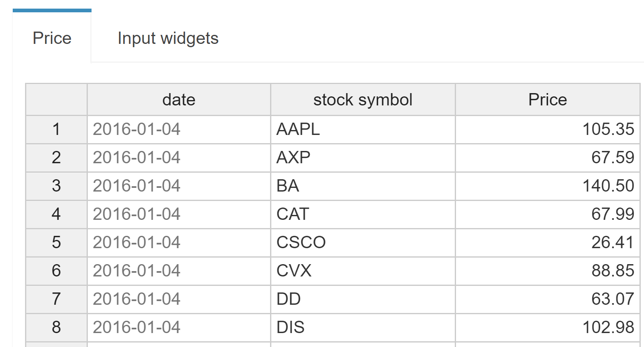
Task: Click the price cell showing 140.50
Action: click(547, 186)
